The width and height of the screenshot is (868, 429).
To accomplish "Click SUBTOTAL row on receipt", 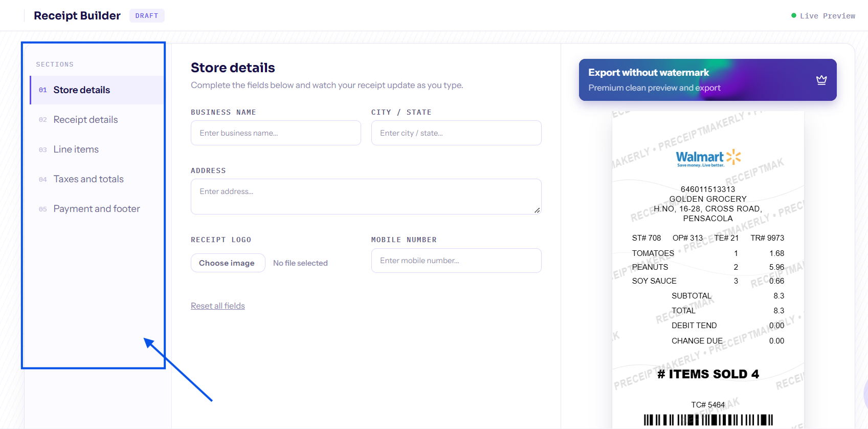I will coord(728,296).
